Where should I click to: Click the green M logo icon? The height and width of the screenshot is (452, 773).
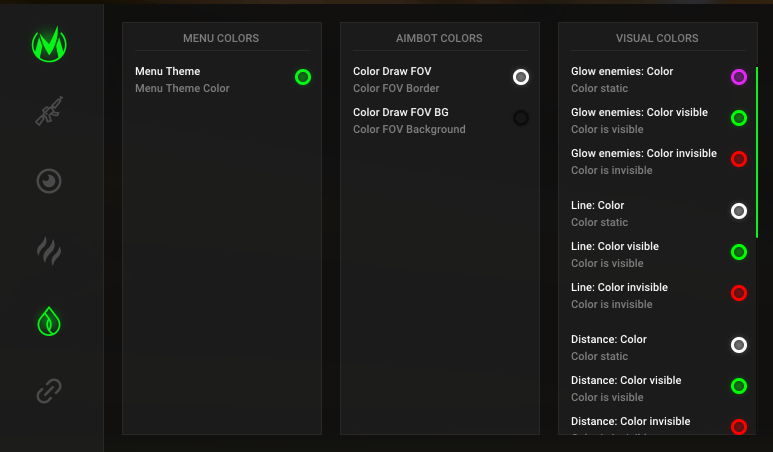coord(48,43)
